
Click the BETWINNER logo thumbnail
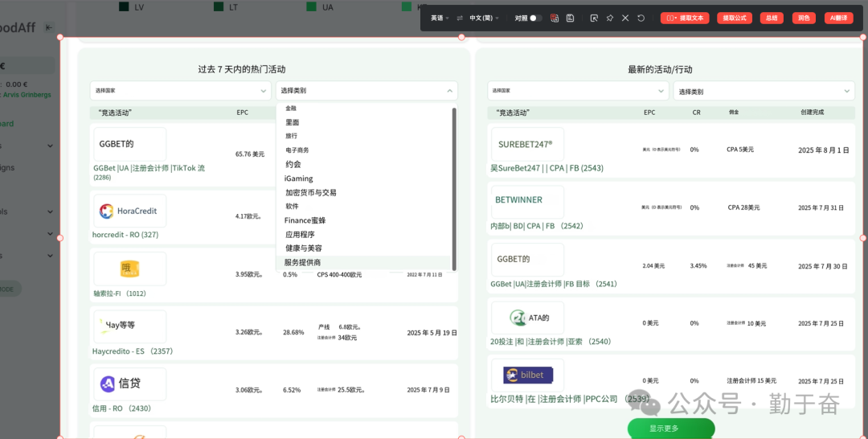pos(527,202)
